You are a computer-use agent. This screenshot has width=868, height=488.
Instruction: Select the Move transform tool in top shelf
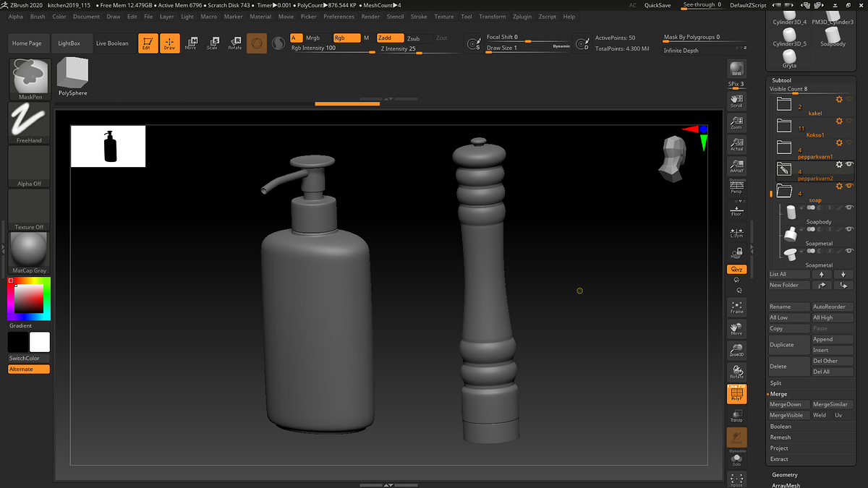(191, 43)
